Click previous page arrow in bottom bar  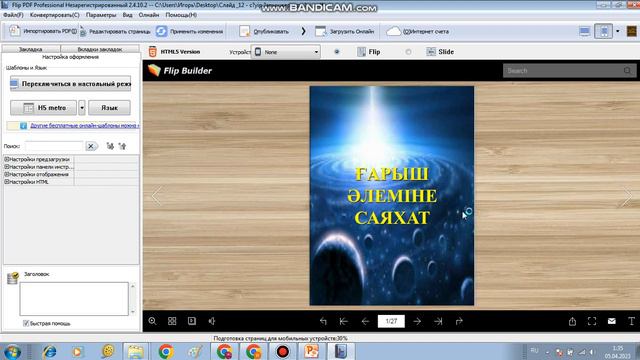click(365, 321)
